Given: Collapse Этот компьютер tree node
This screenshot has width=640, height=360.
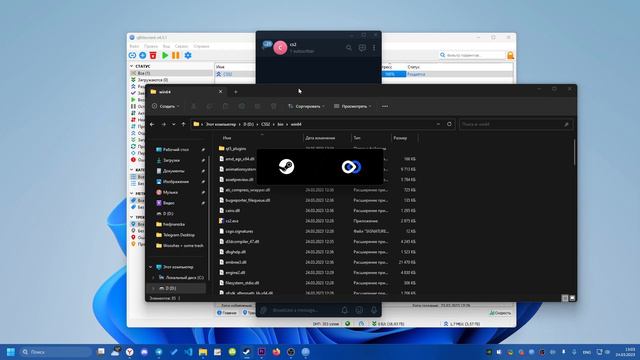Looking at the screenshot, I should [151, 267].
